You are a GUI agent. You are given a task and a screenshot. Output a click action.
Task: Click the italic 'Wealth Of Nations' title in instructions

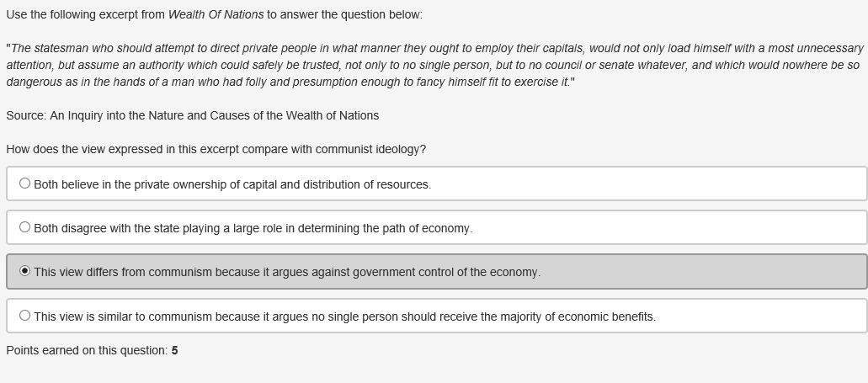point(216,14)
